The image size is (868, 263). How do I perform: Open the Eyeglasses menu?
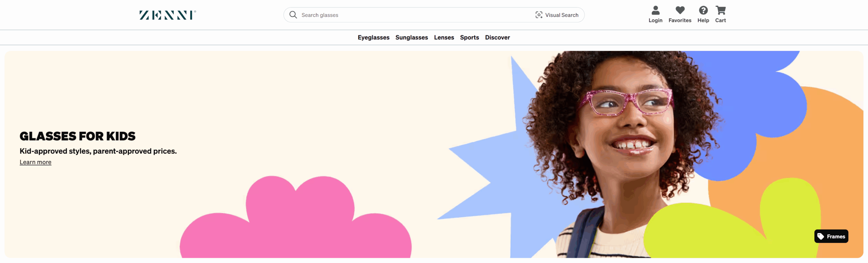[x=373, y=37]
